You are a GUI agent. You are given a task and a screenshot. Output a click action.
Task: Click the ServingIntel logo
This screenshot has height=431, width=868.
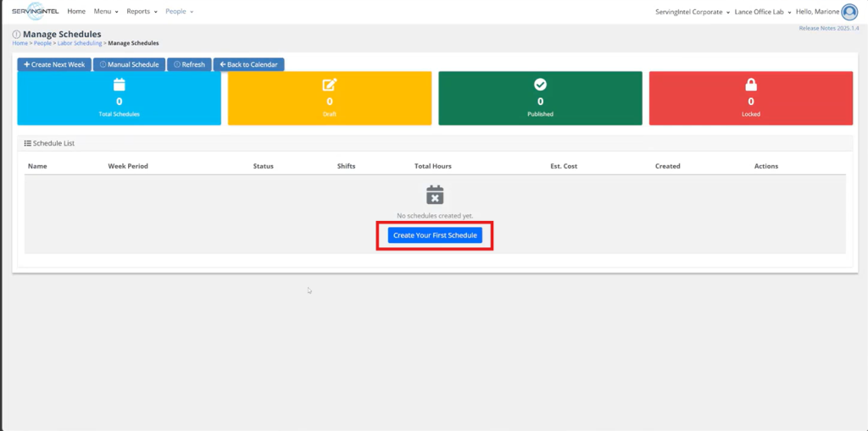[36, 12]
